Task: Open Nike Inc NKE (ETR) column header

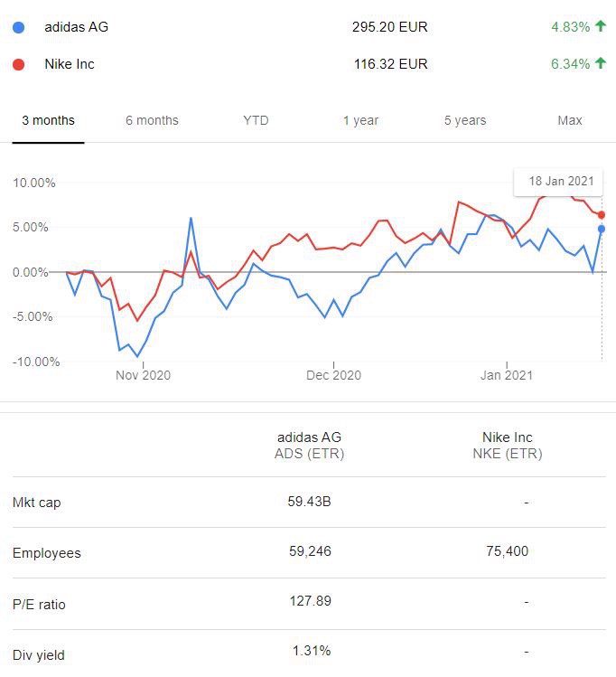Action: tap(507, 446)
